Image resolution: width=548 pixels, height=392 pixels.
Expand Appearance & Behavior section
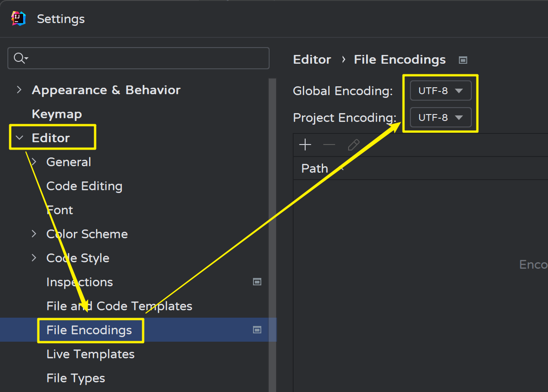[19, 90]
